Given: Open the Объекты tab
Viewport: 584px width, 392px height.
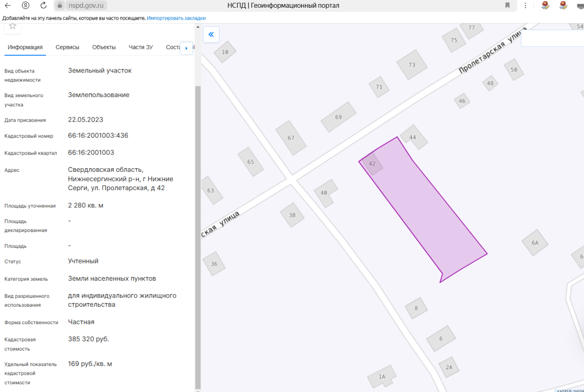Looking at the screenshot, I should [x=104, y=47].
